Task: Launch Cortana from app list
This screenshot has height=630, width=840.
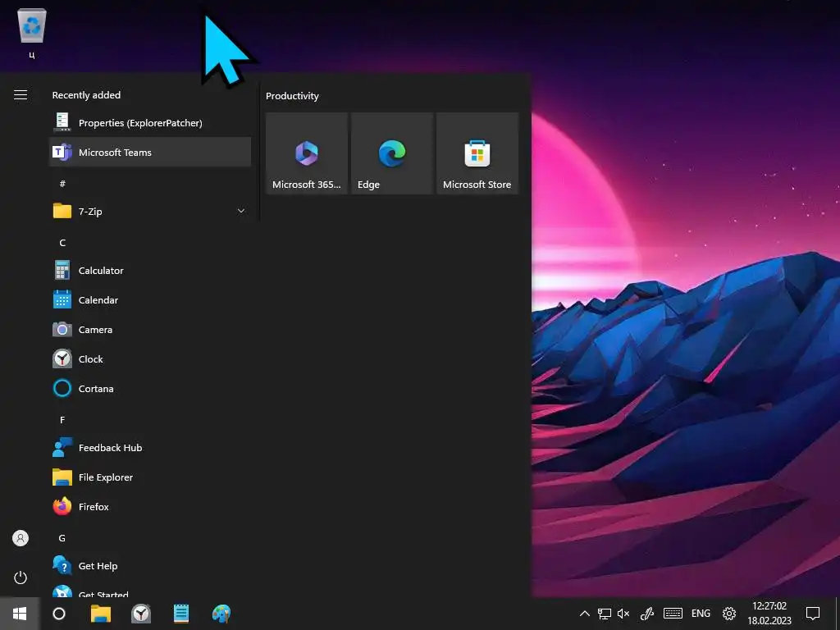Action: point(150,388)
